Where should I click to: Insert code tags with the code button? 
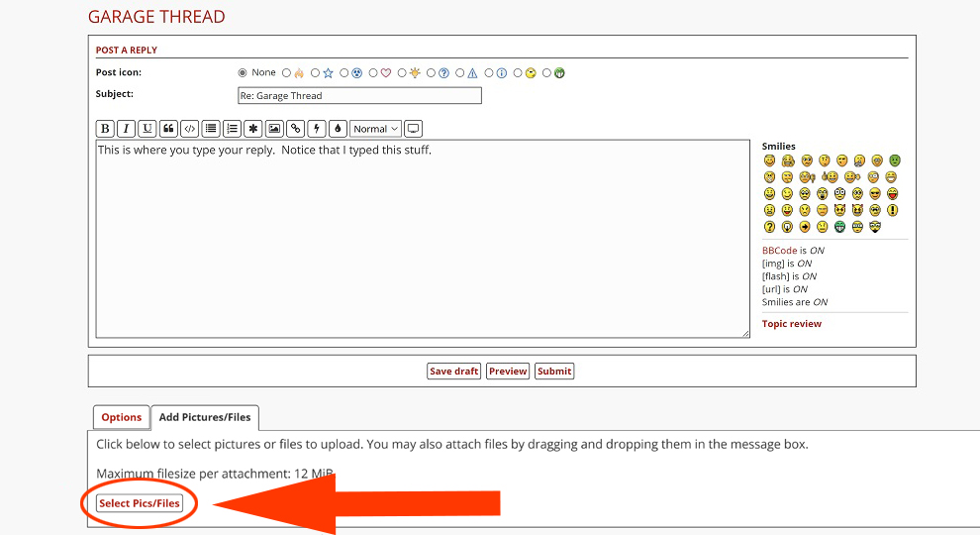(x=189, y=129)
